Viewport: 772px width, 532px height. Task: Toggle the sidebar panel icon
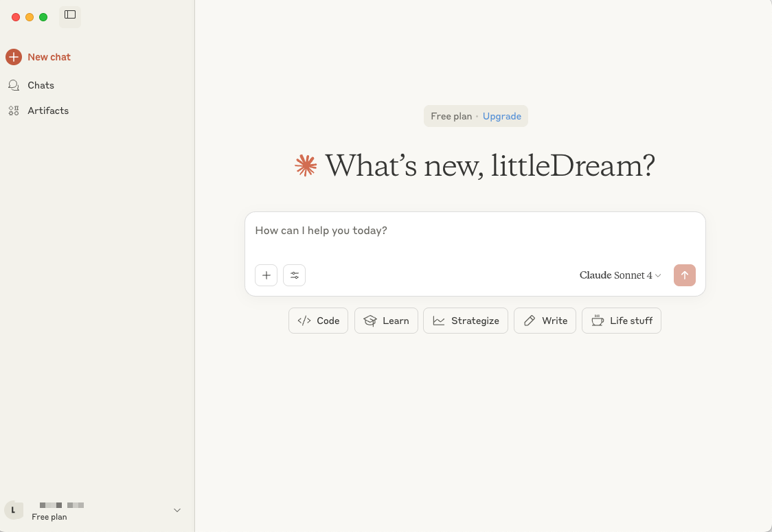pyautogui.click(x=70, y=15)
